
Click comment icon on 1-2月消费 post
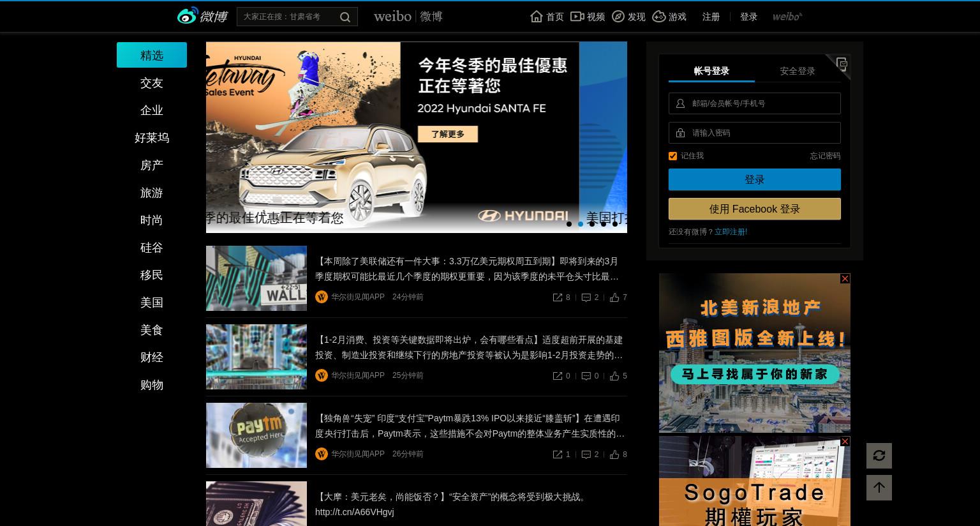pos(586,376)
